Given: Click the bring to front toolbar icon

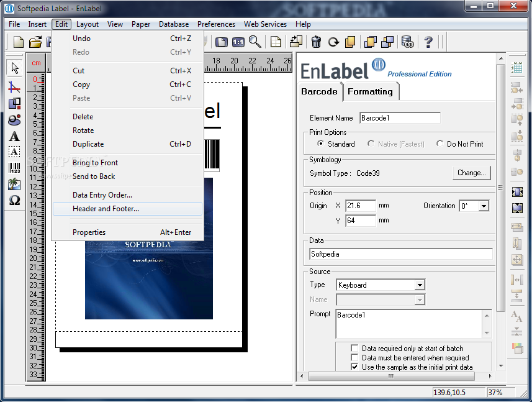Looking at the screenshot, I should tap(371, 42).
